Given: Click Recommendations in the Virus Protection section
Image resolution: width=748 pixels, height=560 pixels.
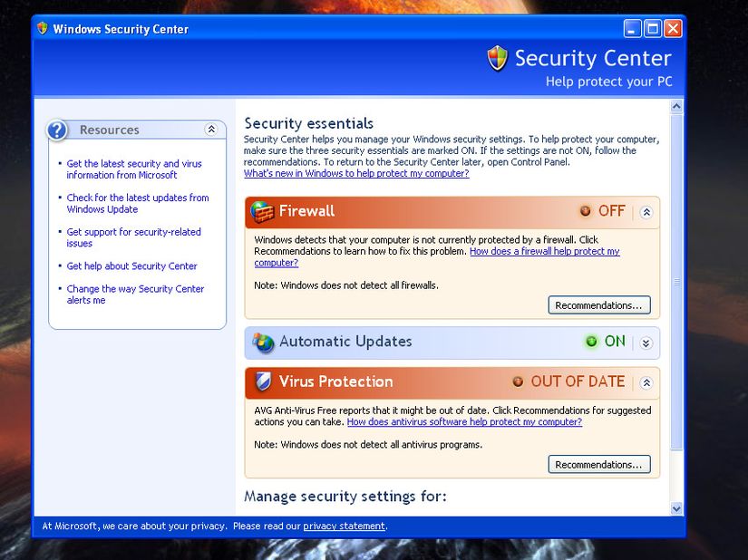Looking at the screenshot, I should (x=599, y=464).
